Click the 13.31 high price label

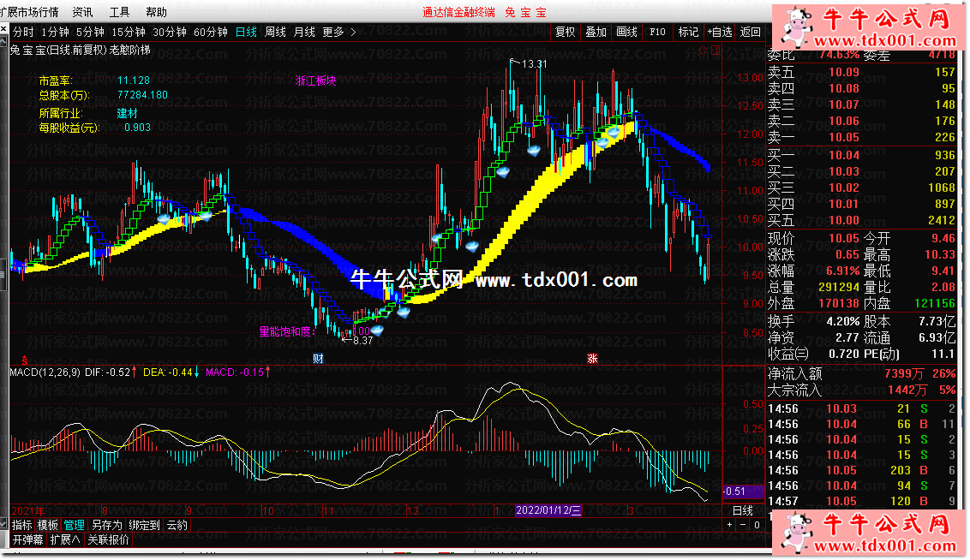(x=534, y=63)
